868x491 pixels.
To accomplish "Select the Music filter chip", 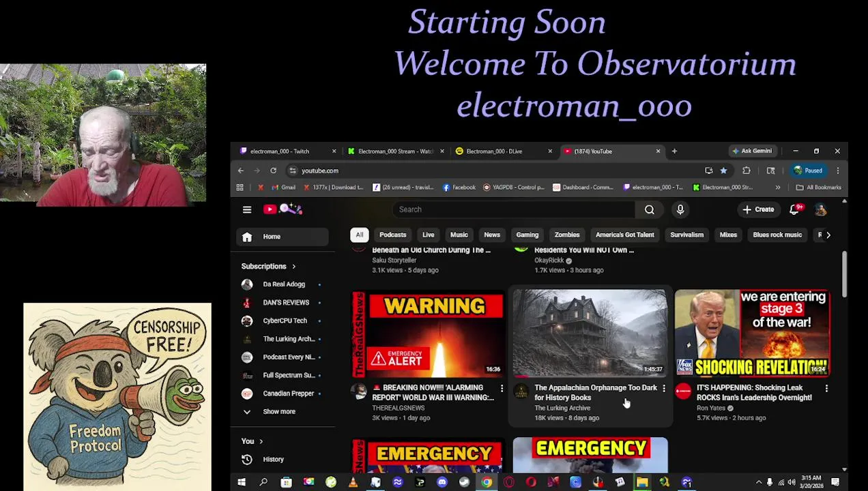I will coord(459,235).
